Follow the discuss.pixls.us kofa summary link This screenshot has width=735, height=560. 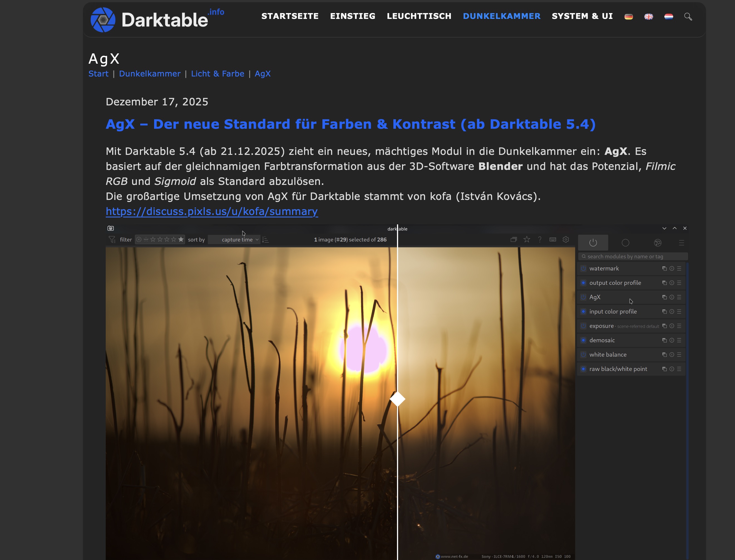212,211
